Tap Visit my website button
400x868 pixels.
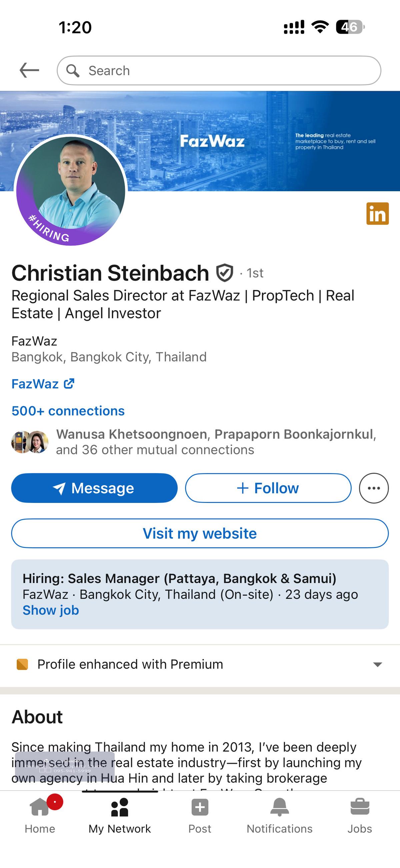click(200, 533)
